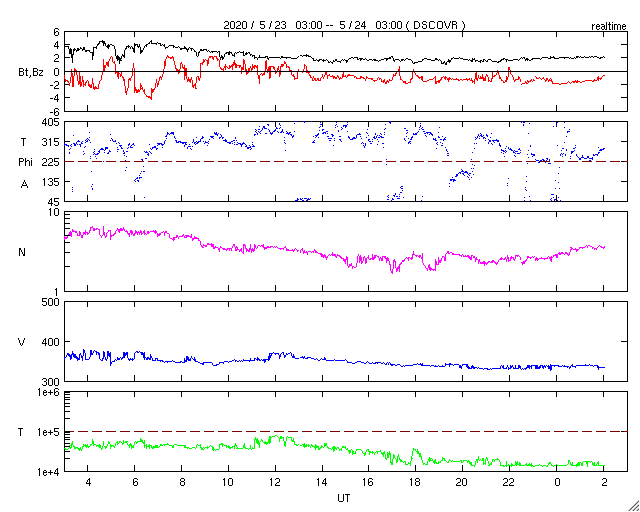The width and height of the screenshot is (640, 512).
Task: Click the '315' value on Phi axis
Action: [51, 142]
